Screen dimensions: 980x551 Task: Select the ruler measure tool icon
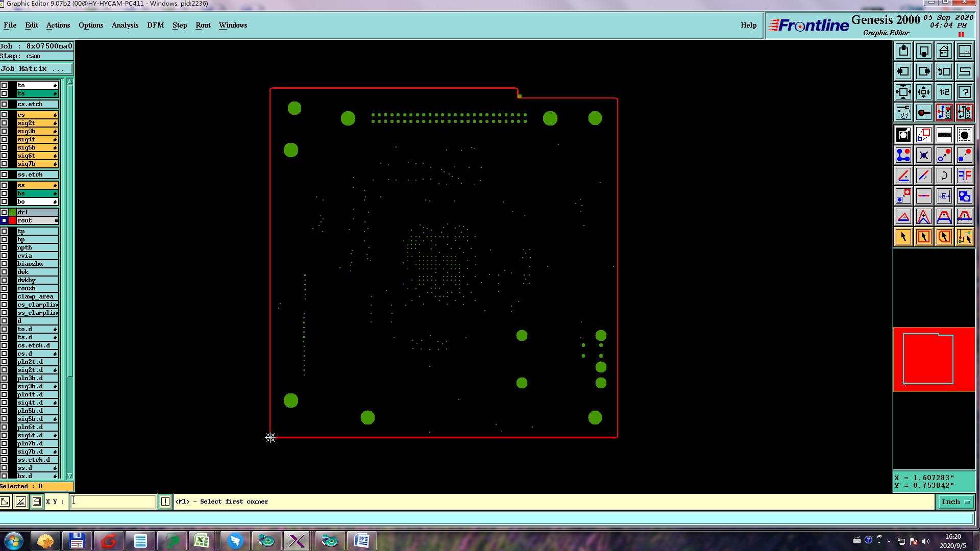tap(944, 135)
